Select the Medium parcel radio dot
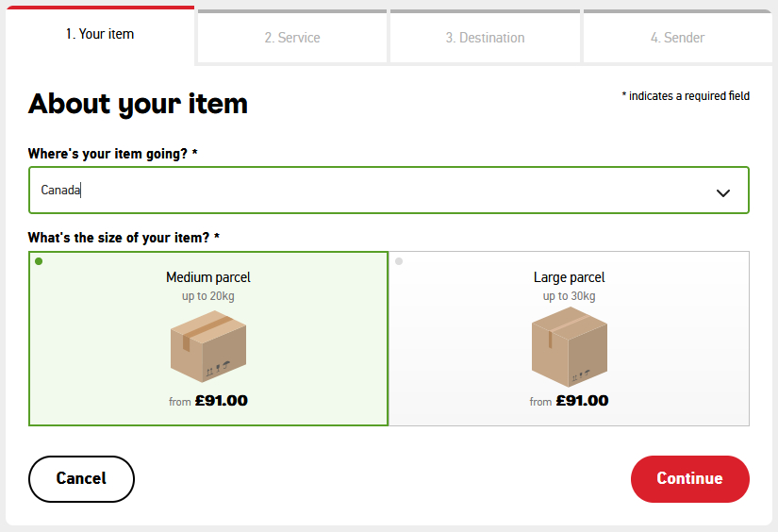 click(39, 261)
